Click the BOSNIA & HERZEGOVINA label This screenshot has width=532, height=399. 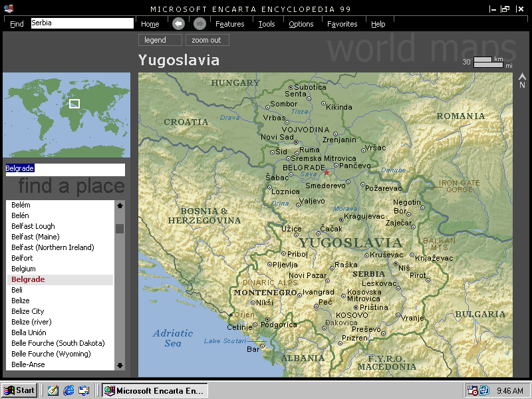click(204, 215)
